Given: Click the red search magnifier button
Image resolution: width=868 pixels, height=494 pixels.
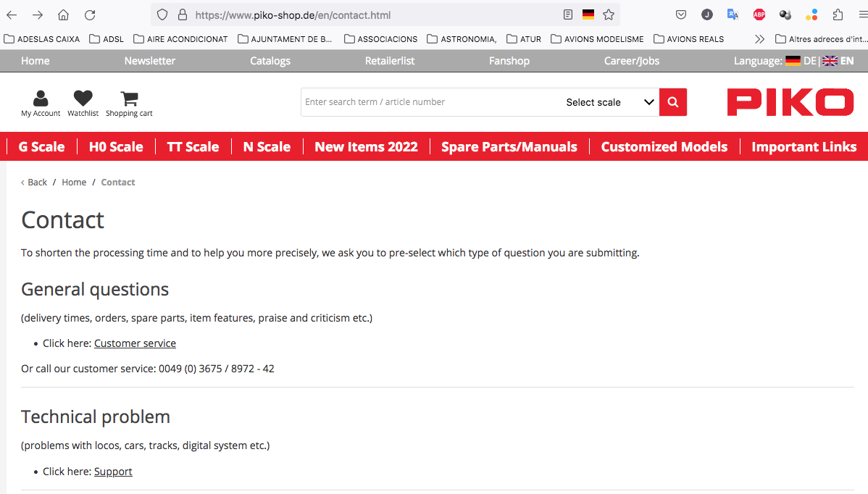Looking at the screenshot, I should 673,102.
